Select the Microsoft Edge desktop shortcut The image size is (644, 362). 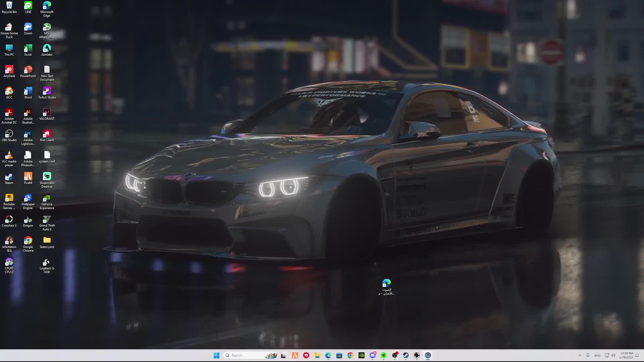tap(47, 9)
